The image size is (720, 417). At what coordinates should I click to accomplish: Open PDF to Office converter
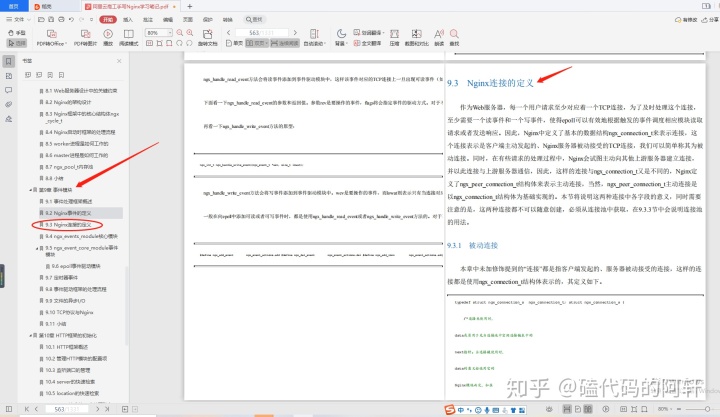coord(52,38)
